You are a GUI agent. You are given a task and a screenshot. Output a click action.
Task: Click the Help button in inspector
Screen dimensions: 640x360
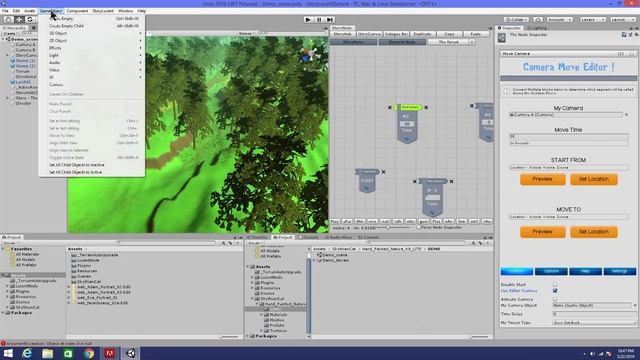(585, 271)
